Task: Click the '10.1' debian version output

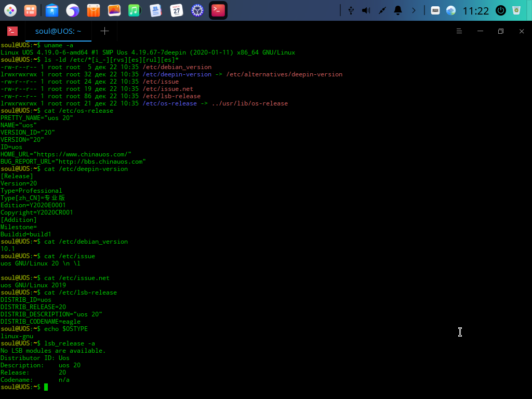Action: pyautogui.click(x=7, y=249)
